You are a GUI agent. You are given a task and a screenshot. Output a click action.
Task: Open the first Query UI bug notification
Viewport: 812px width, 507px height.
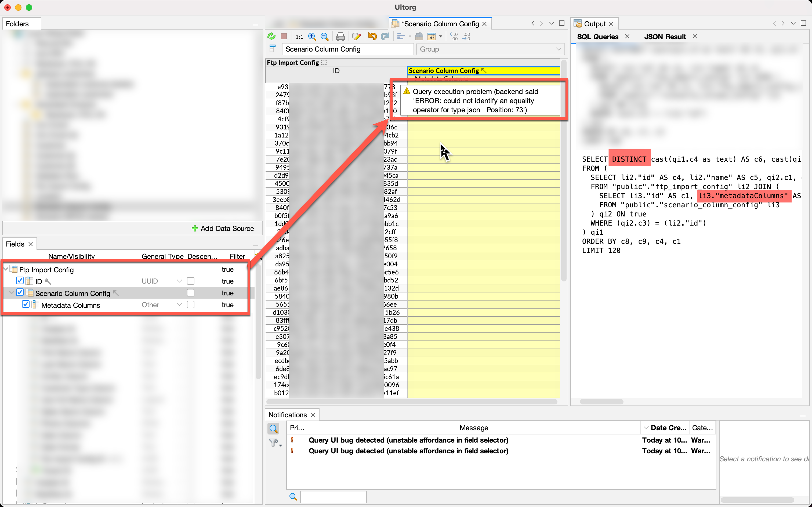pyautogui.click(x=408, y=440)
